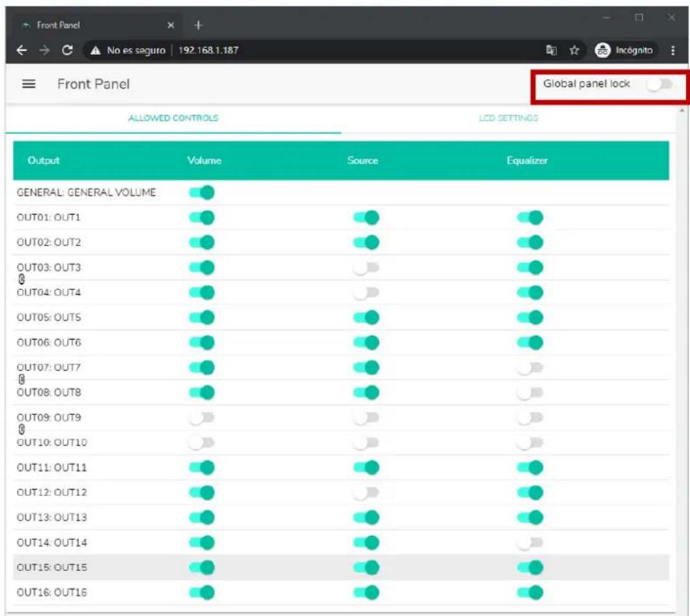Image resolution: width=690 pixels, height=616 pixels.
Task: Disable OUT02 Source switch
Action: [366, 242]
